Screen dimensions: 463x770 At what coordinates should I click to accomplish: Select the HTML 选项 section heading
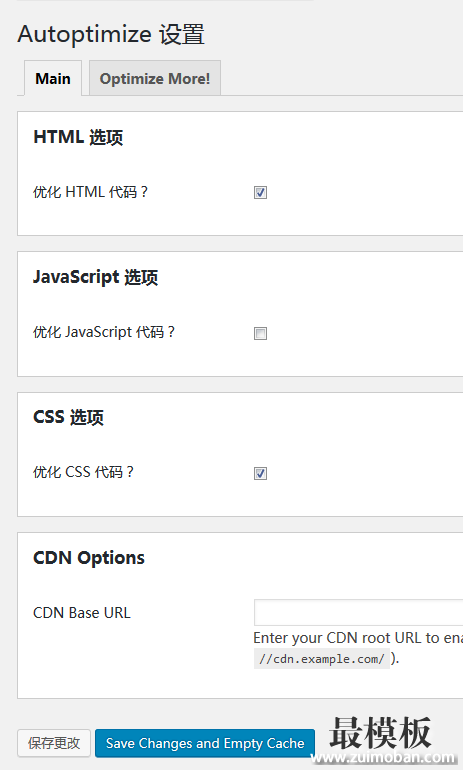coord(78,137)
